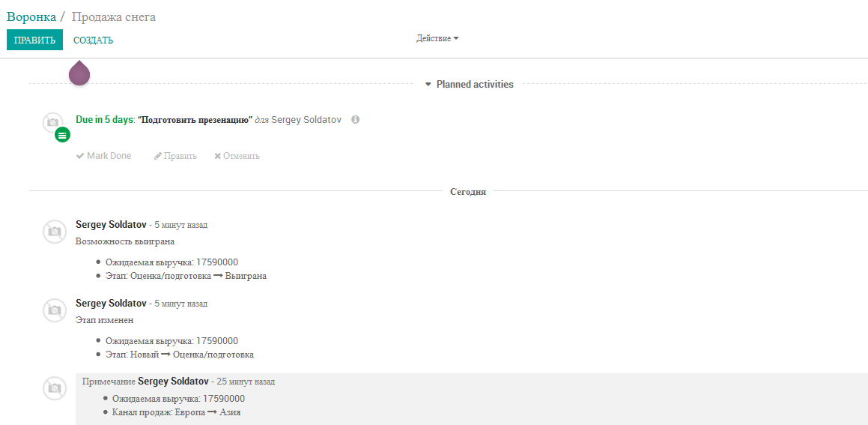868x425 pixels.
Task: Open Sergey Soldatov author of 'Возможность выиграна'
Action: 111,225
